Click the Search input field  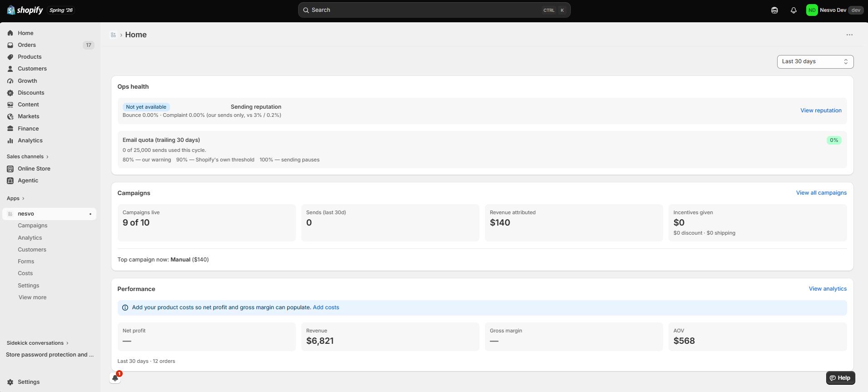click(x=434, y=10)
